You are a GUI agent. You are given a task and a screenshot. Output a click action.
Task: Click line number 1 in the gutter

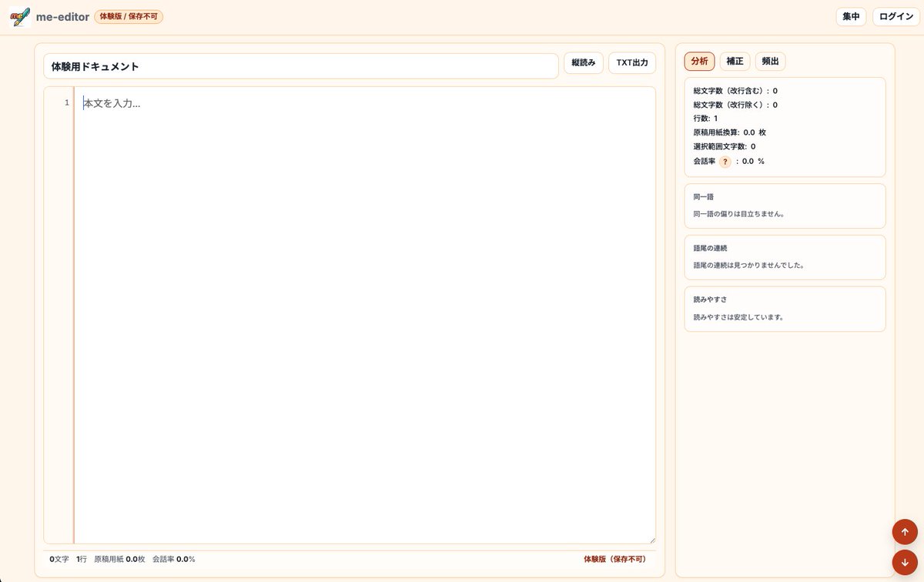pyautogui.click(x=67, y=102)
